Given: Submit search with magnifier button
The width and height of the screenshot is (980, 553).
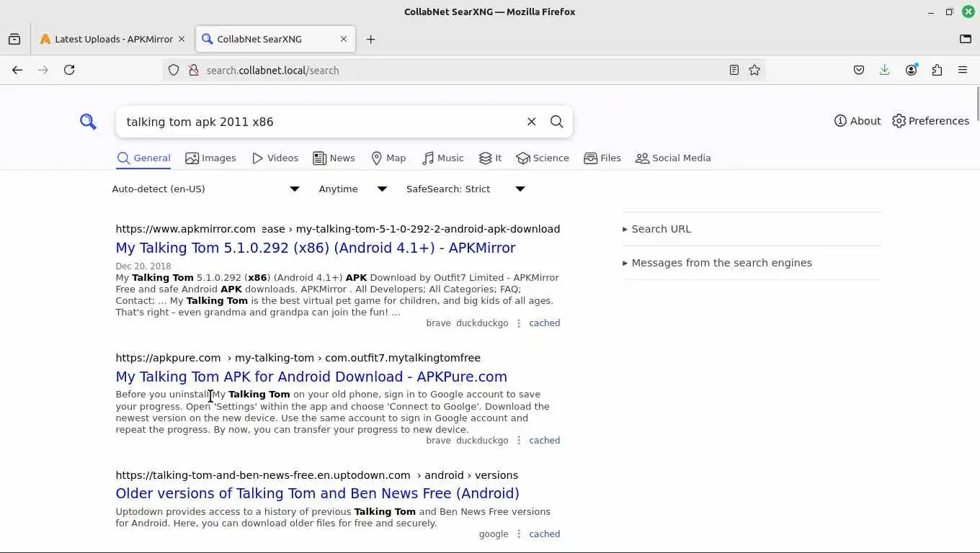Looking at the screenshot, I should click(x=556, y=122).
